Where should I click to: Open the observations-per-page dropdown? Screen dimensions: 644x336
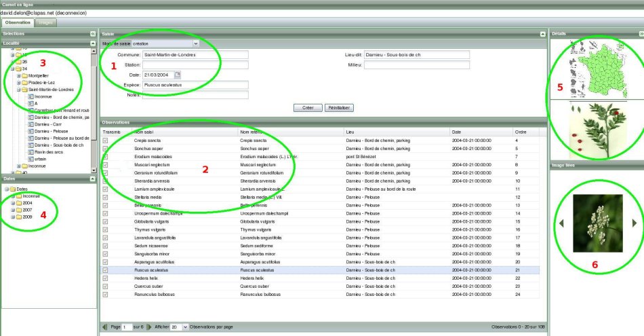[184, 327]
